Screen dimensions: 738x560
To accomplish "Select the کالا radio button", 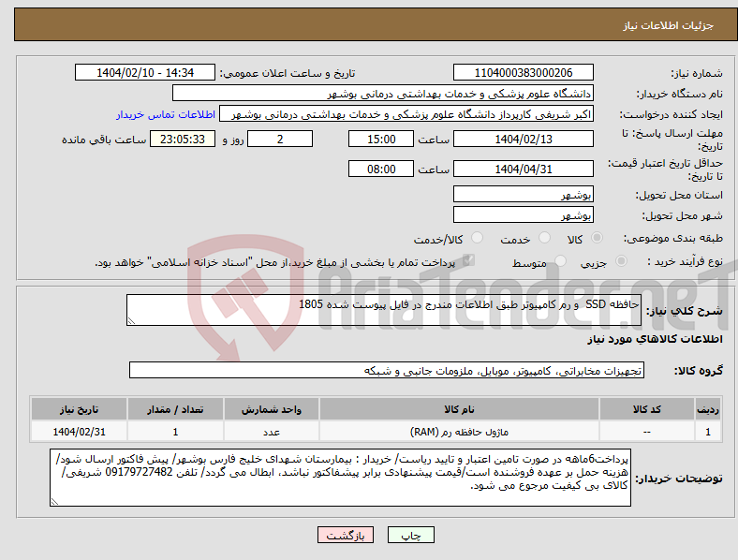I will (597, 238).
